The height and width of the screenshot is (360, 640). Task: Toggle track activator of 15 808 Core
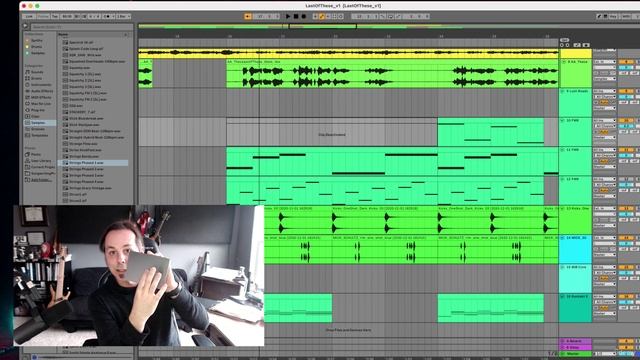(x=626, y=267)
